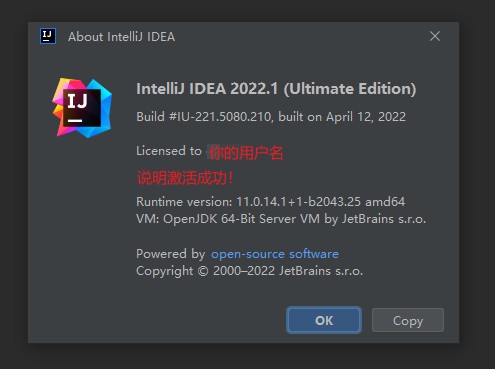The width and height of the screenshot is (495, 369).
Task: Click the red 你的用户名 username text
Action: pos(246,153)
